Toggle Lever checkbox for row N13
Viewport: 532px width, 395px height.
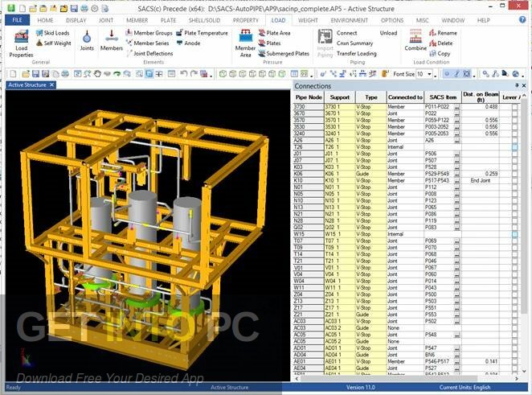515,208
